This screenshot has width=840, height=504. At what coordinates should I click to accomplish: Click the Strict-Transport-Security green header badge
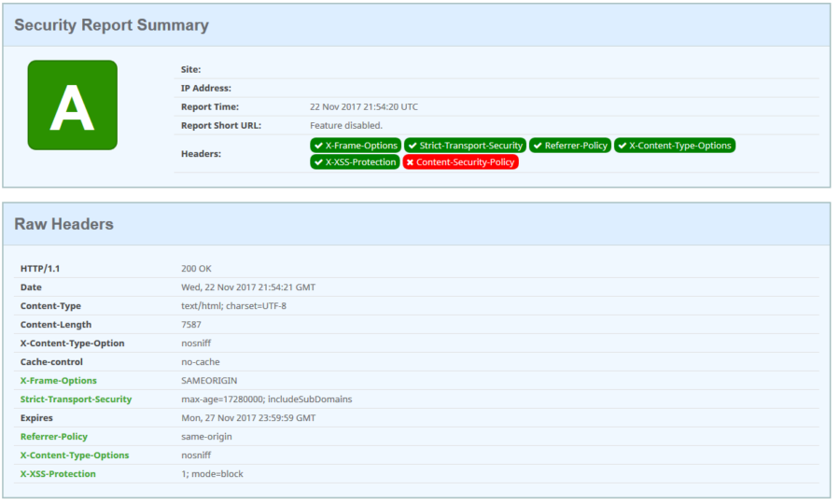click(465, 146)
